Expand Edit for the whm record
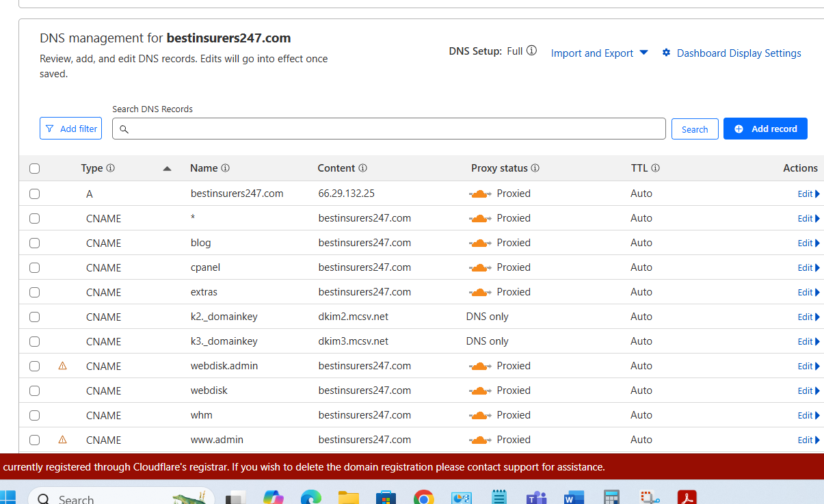Image resolution: width=824 pixels, height=504 pixels. pyautogui.click(x=808, y=415)
